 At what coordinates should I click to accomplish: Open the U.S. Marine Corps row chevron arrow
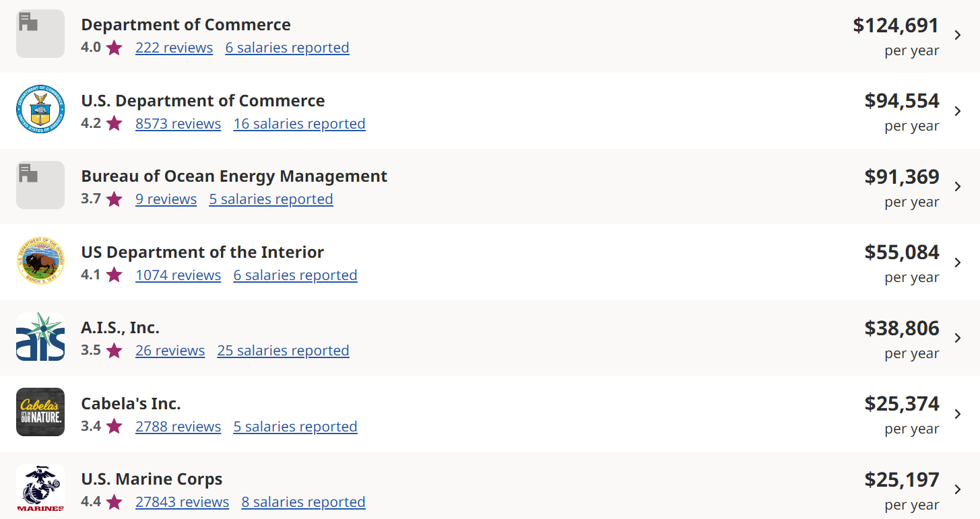click(x=958, y=489)
